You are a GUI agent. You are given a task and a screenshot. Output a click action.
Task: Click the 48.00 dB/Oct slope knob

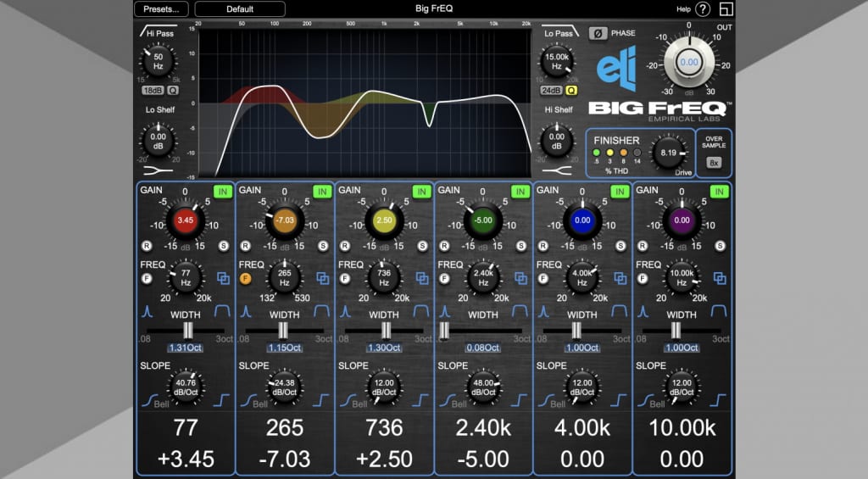(x=483, y=387)
